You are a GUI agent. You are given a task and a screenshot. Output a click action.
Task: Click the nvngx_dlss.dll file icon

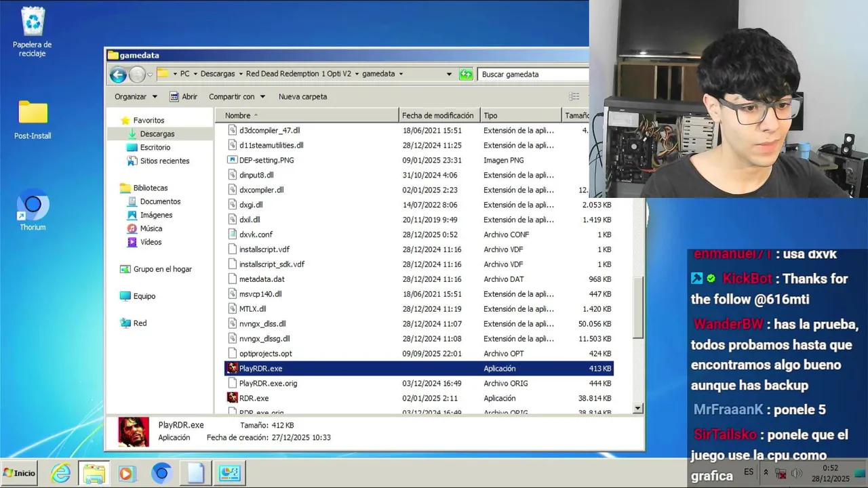pos(233,324)
